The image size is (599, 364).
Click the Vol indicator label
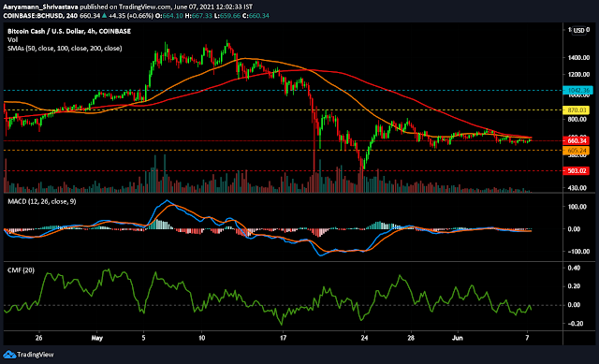pyautogui.click(x=12, y=39)
